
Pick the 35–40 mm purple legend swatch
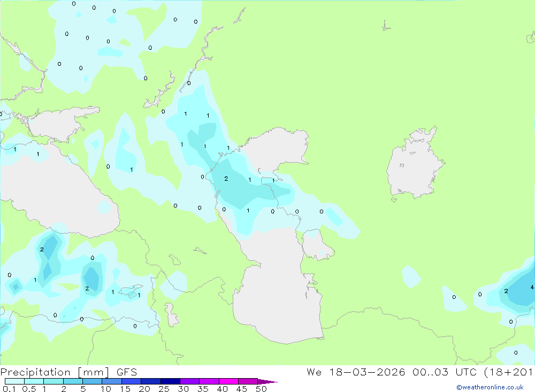tap(209, 381)
